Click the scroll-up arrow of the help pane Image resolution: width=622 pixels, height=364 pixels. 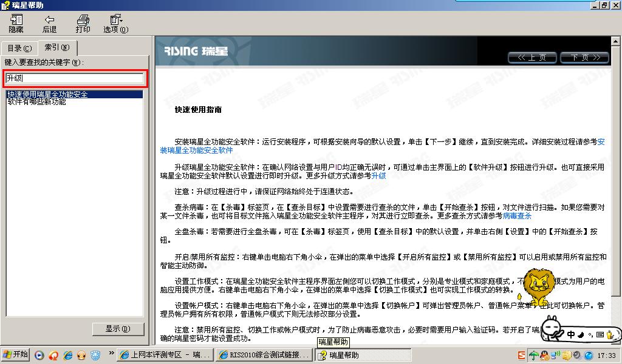click(x=615, y=41)
